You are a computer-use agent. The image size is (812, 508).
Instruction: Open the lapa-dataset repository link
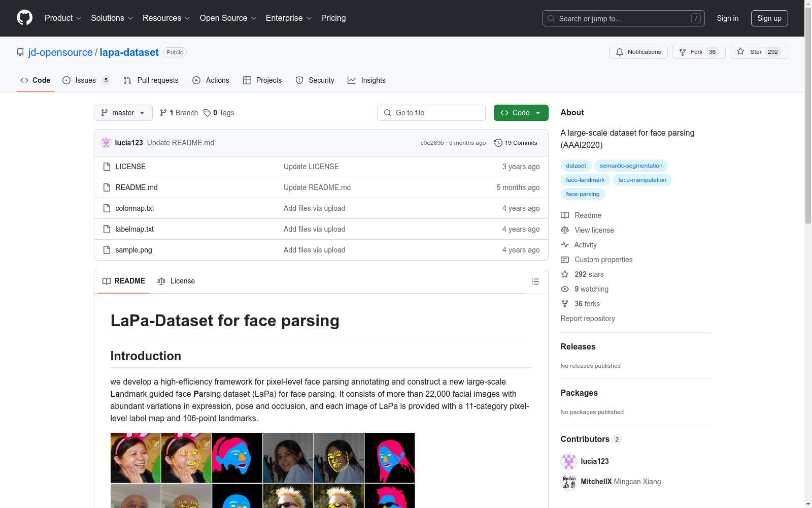[x=129, y=52]
